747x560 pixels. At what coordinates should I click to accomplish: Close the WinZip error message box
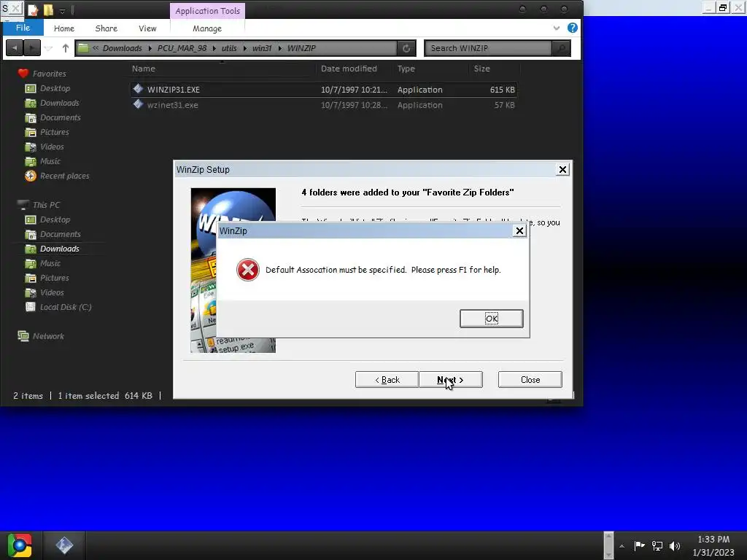pyautogui.click(x=519, y=231)
